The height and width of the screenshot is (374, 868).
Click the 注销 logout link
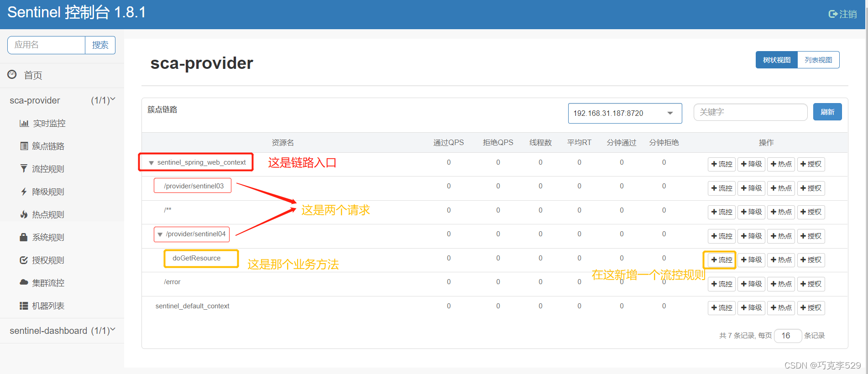pyautogui.click(x=843, y=14)
